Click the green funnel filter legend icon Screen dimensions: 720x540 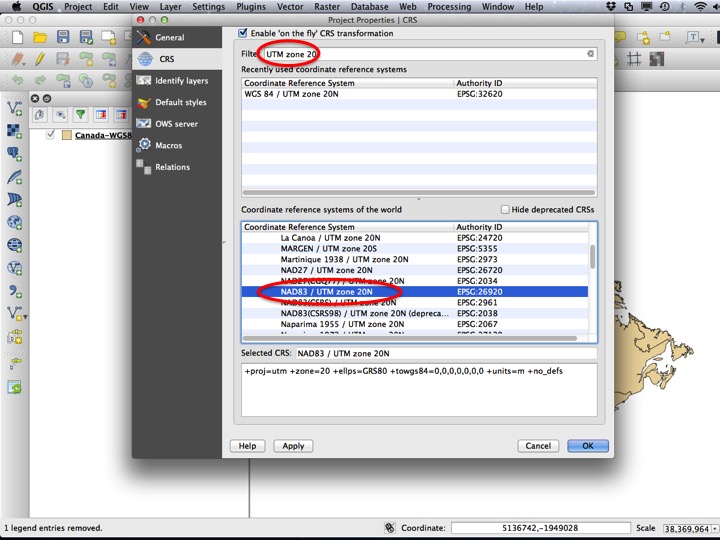point(81,115)
